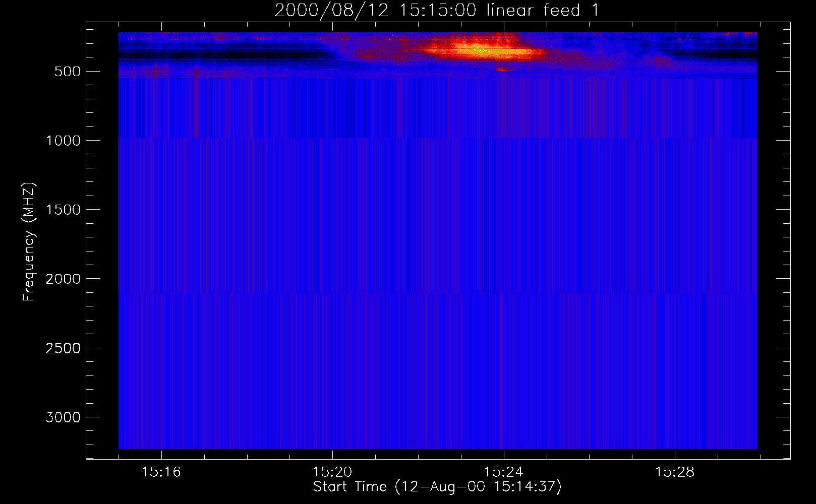Click the plot title '2000/08/12 15:15:00 linear feed 1'
This screenshot has height=504, width=816.
point(437,10)
